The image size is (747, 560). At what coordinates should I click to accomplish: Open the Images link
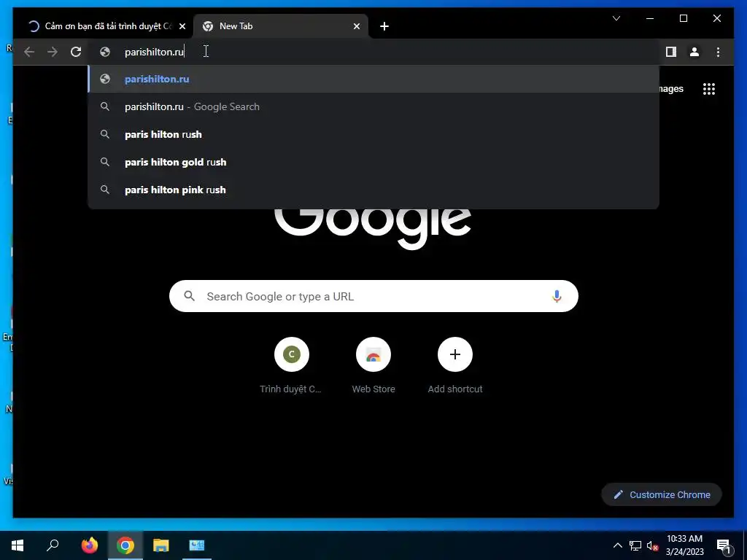[x=671, y=88]
